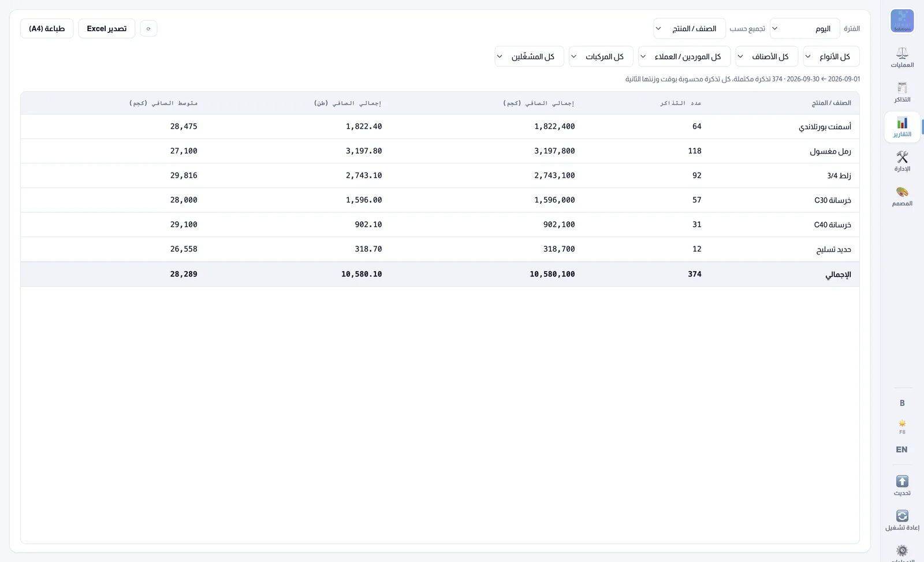The image size is (924, 562).
Task: Select row خرسانة C40
Action: 439,224
